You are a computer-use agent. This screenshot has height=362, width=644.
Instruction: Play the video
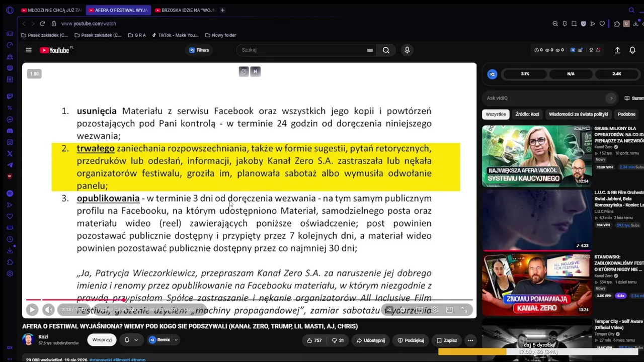32,310
